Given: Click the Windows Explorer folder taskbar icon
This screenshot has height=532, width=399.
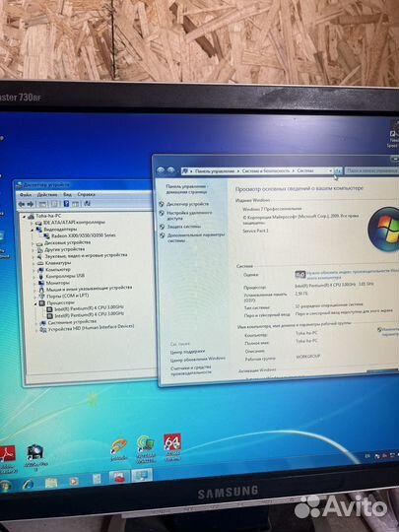Looking at the screenshot, I should point(51,483).
